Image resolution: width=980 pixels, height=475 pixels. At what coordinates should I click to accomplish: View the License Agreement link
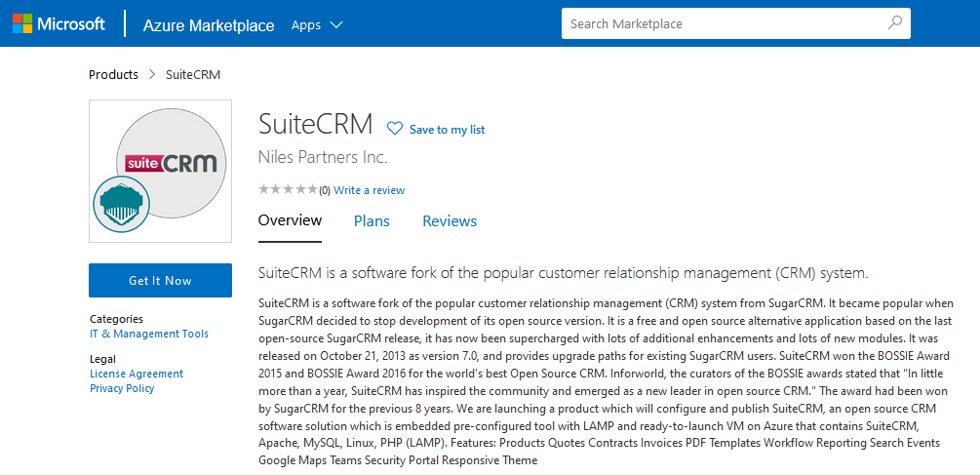(x=136, y=374)
